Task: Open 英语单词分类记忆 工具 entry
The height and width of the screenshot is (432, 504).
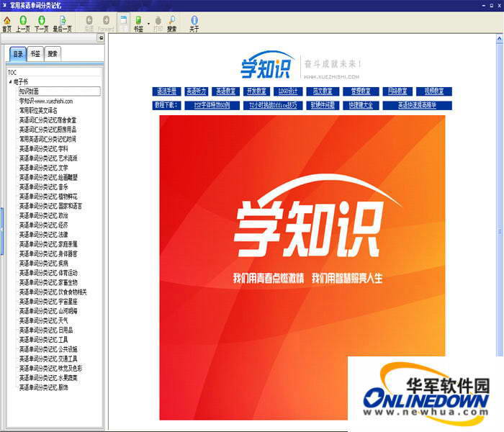Action: point(43,340)
